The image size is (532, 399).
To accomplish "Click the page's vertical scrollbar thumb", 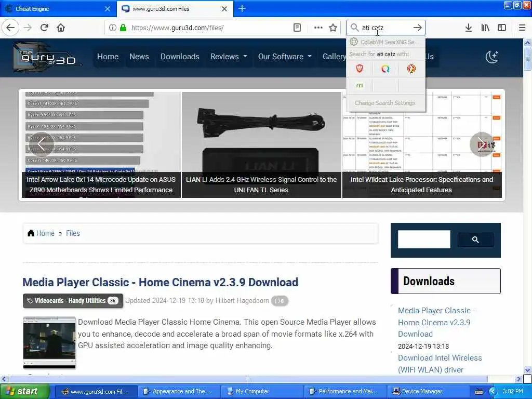I will point(527,59).
